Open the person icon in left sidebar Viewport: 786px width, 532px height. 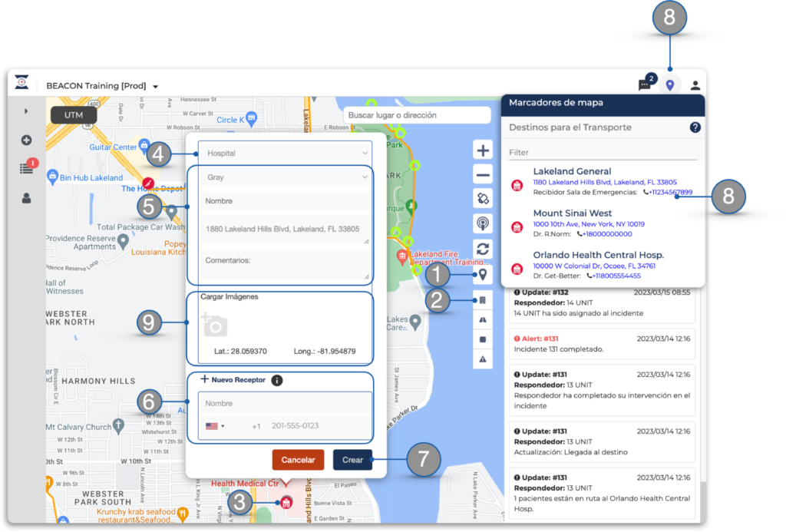(x=27, y=198)
